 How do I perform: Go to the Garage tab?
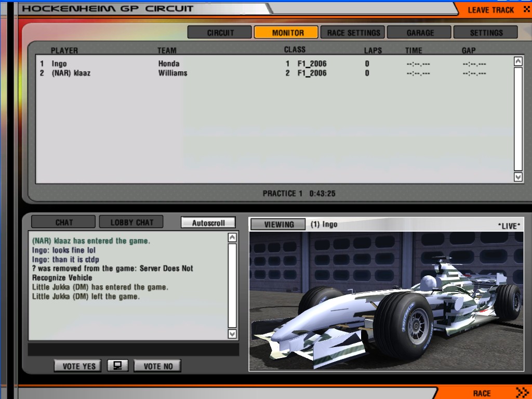420,32
